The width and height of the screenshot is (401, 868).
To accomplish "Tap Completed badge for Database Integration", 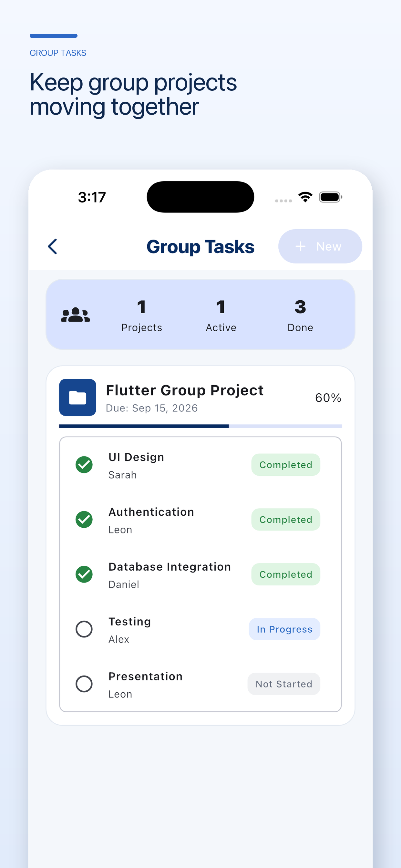I will tap(285, 574).
